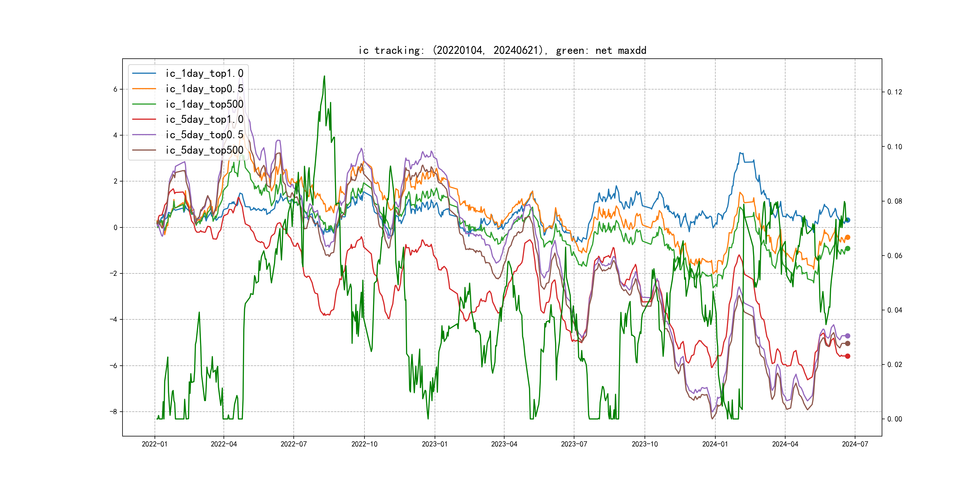Click the ic_5day_top0.5 legend label
The height and width of the screenshot is (490, 980).
click(204, 135)
